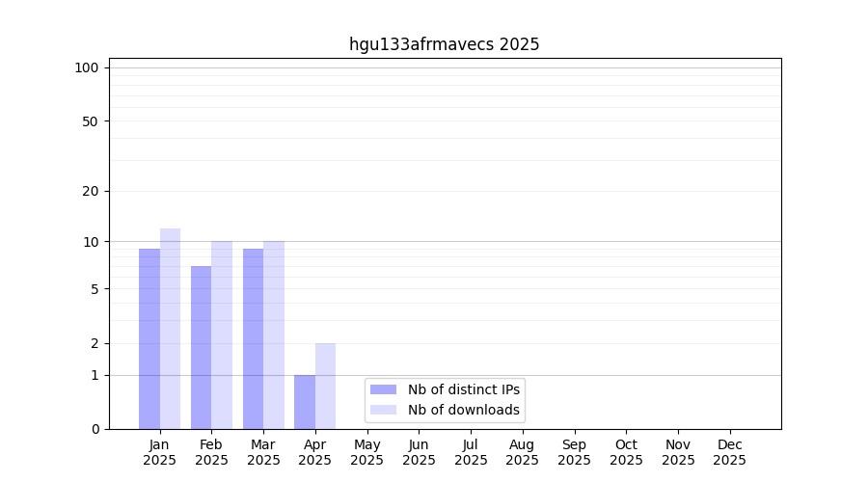
Task: Click the Mar 2025 distinct IPs bar
Action: click(x=253, y=338)
